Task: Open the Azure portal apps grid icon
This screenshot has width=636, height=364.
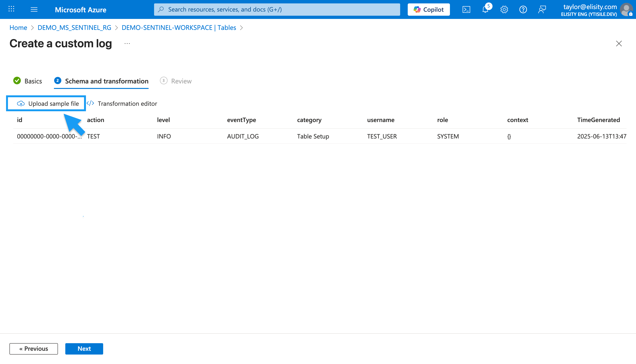Action: 11,9
